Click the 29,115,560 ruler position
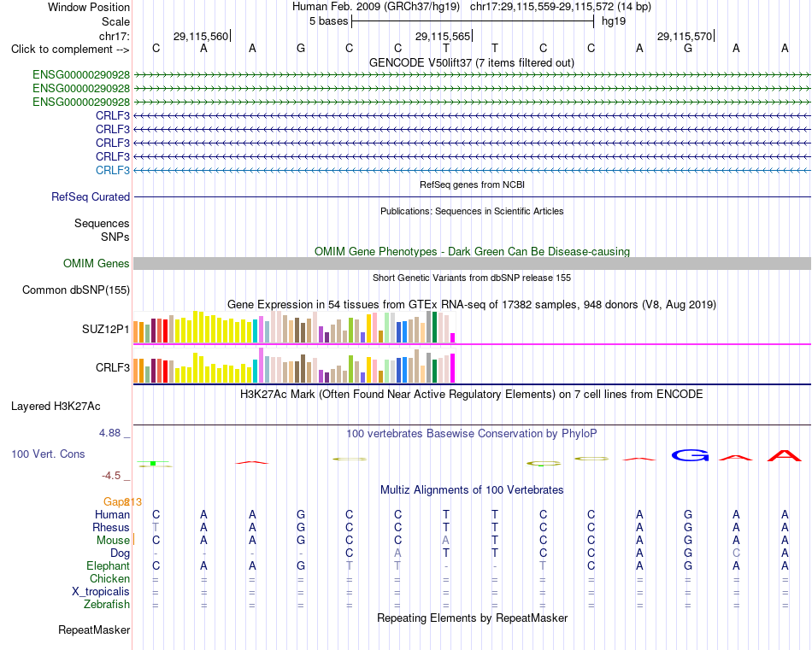812x650 pixels. coord(200,36)
